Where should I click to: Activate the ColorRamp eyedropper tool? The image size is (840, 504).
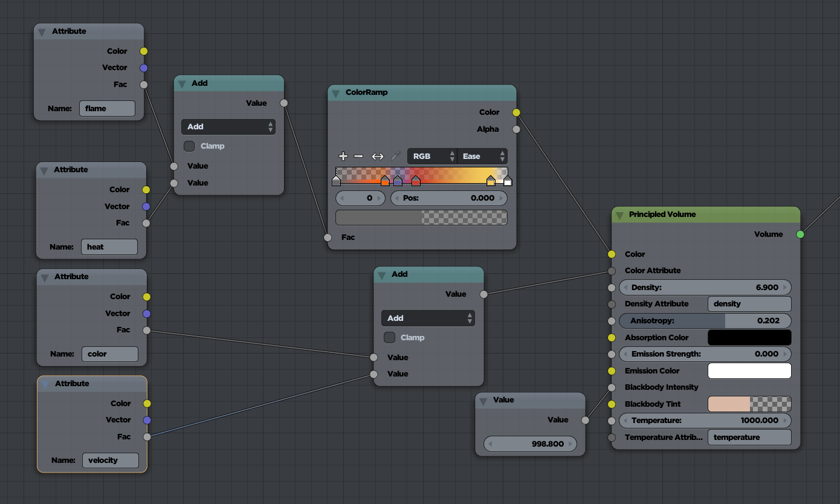pyautogui.click(x=396, y=156)
